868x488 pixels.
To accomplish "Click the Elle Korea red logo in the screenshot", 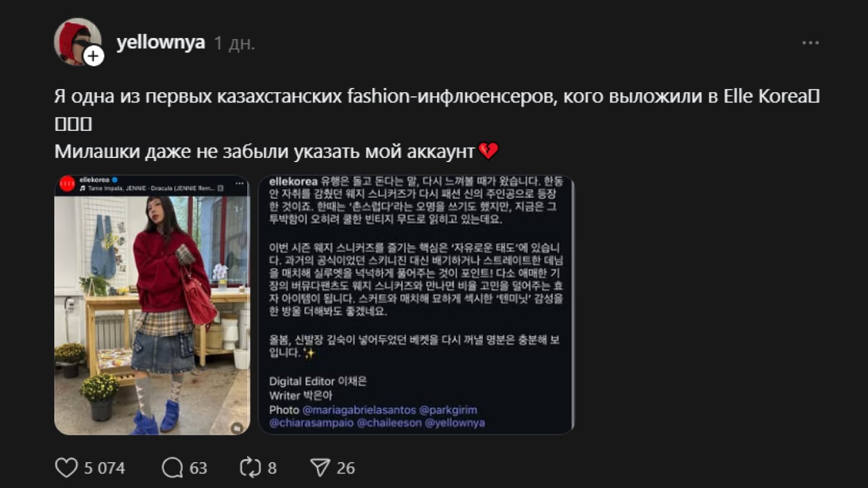I will click(x=68, y=184).
